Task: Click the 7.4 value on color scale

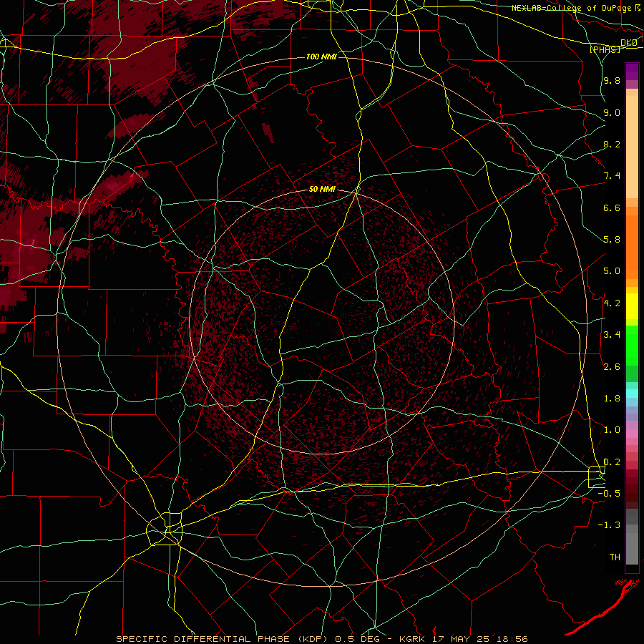Action: (612, 176)
